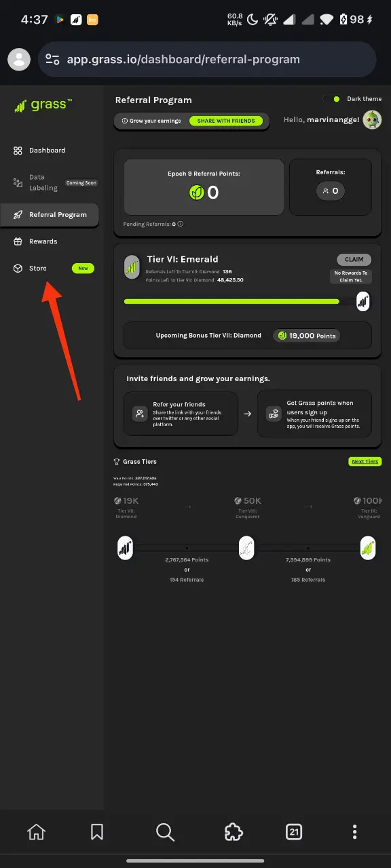The height and width of the screenshot is (868, 391).
Task: Open the Dashboard sidebar item
Action: pyautogui.click(x=39, y=151)
